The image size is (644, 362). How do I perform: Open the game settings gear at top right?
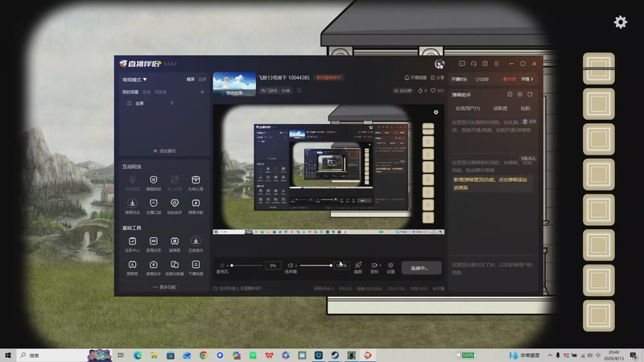(x=620, y=22)
